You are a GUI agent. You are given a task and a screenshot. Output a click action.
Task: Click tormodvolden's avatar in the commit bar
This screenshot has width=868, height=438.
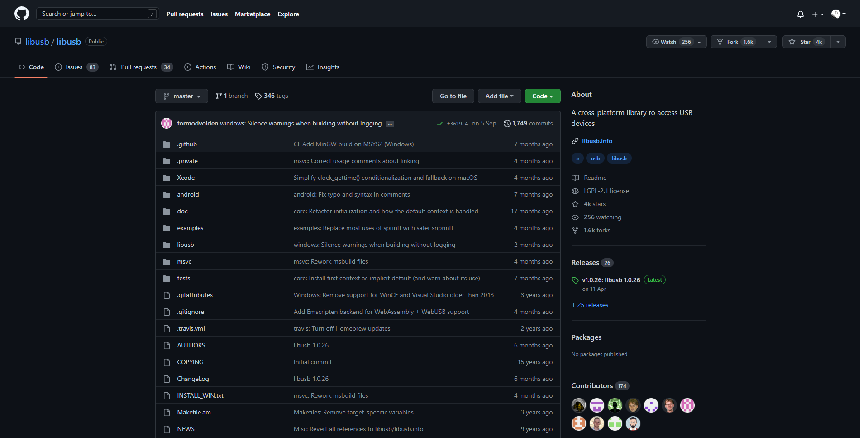(167, 123)
